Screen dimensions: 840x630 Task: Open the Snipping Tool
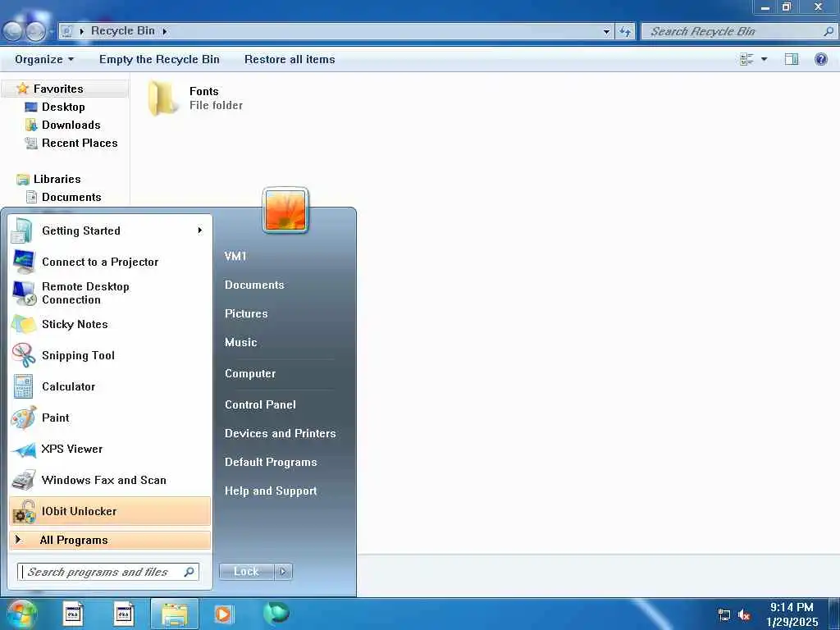pos(110,355)
